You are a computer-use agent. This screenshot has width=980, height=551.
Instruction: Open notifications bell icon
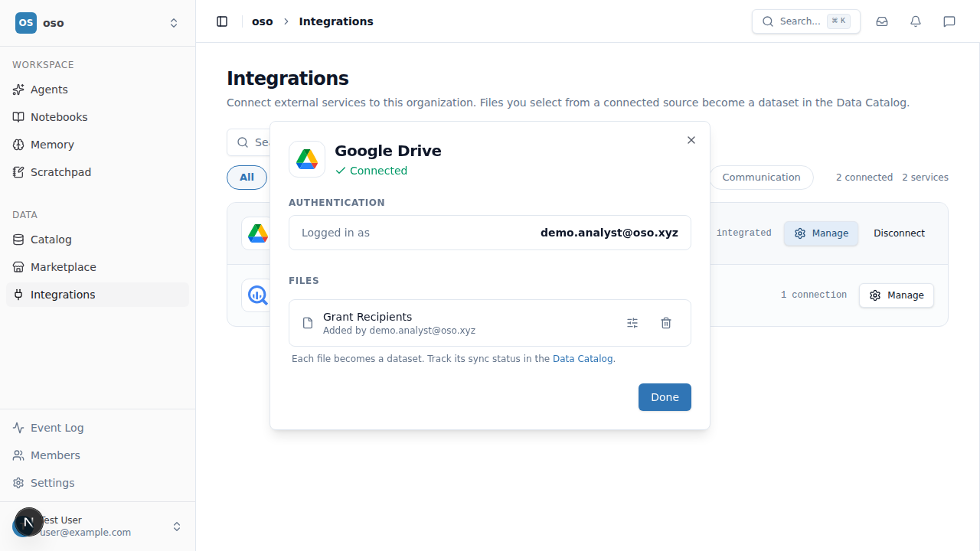point(916,21)
